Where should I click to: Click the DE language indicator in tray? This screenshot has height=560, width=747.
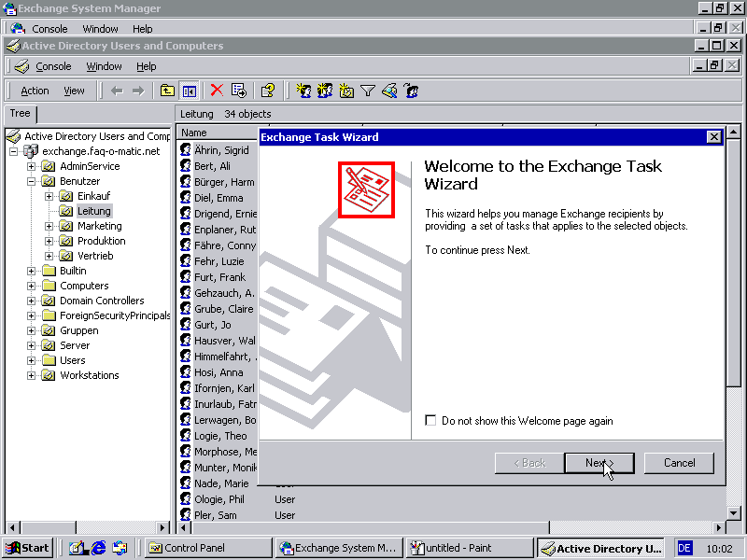point(684,548)
